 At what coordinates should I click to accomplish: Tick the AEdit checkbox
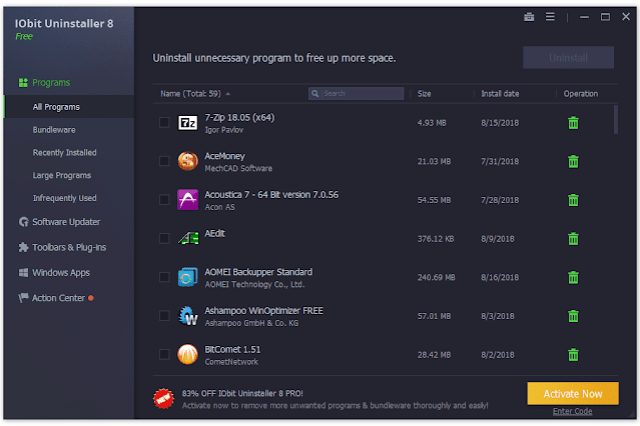pos(164,238)
